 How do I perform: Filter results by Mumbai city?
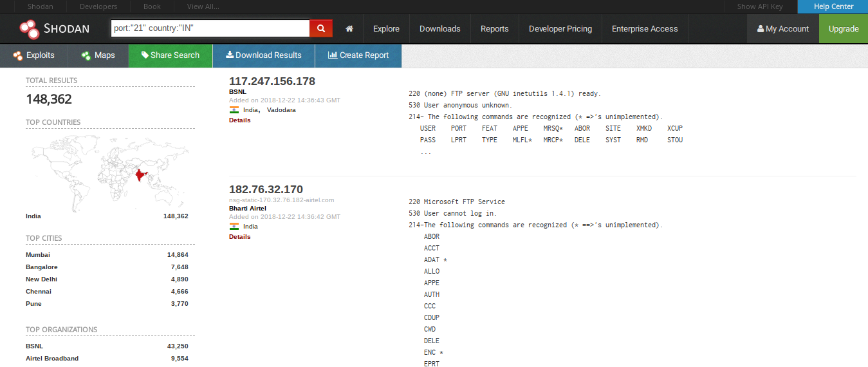pos(37,255)
